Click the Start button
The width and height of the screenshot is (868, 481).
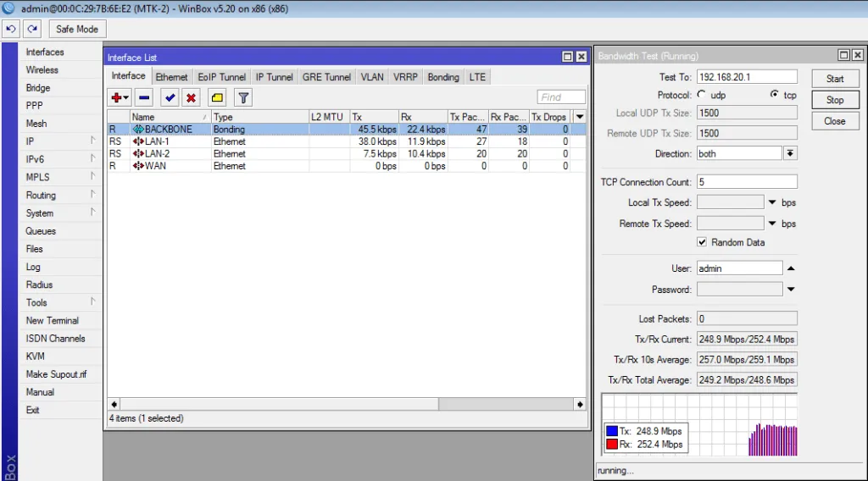coord(835,79)
